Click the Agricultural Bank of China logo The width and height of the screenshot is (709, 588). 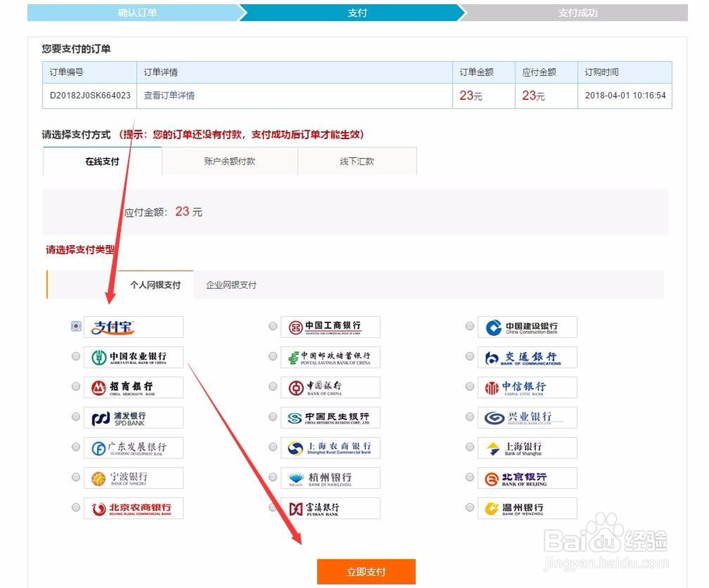tap(134, 356)
